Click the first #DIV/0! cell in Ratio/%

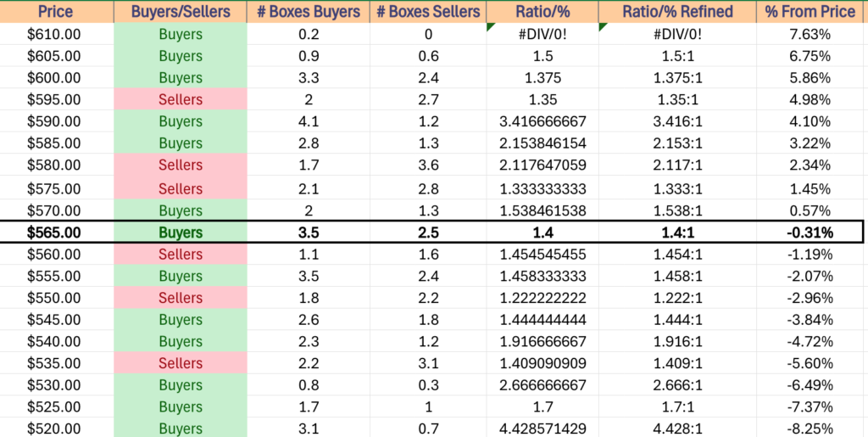(542, 34)
